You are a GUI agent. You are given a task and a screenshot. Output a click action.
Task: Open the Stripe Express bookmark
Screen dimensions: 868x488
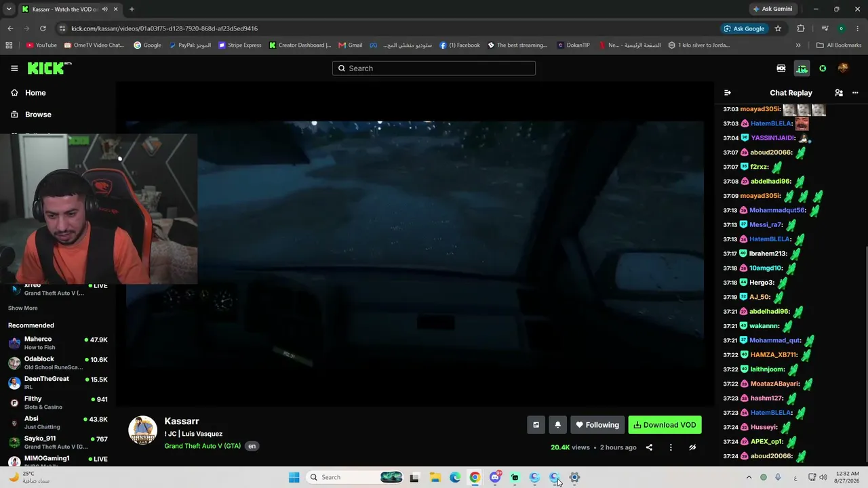[239, 45]
